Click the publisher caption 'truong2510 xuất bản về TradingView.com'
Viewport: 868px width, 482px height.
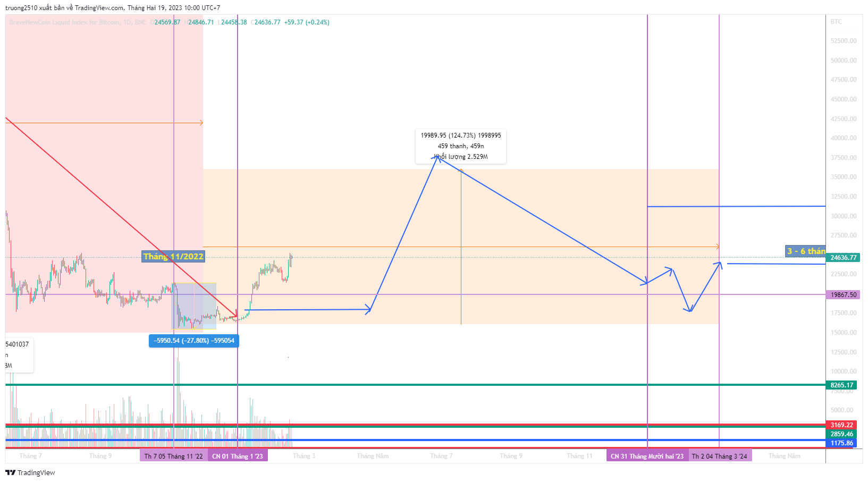[65, 8]
